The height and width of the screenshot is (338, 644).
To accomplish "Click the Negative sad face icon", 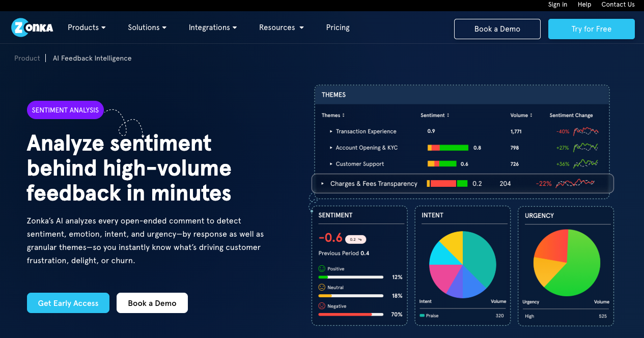I will point(322,306).
